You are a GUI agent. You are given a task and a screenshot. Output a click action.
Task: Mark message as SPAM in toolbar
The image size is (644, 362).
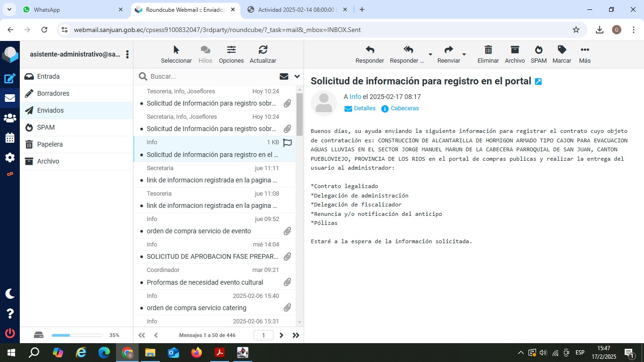tap(538, 50)
